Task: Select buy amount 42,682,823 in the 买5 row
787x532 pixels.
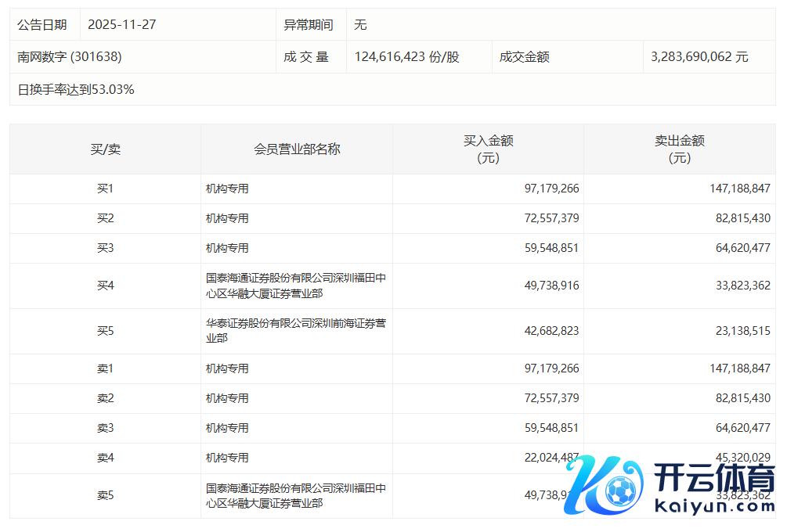Action: point(551,331)
